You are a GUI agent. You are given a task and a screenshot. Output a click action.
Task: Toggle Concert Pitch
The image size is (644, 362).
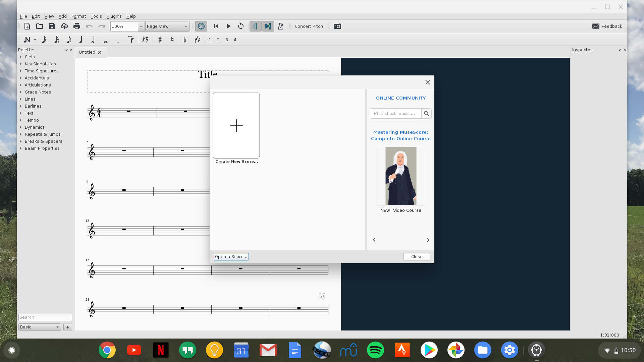309,26
